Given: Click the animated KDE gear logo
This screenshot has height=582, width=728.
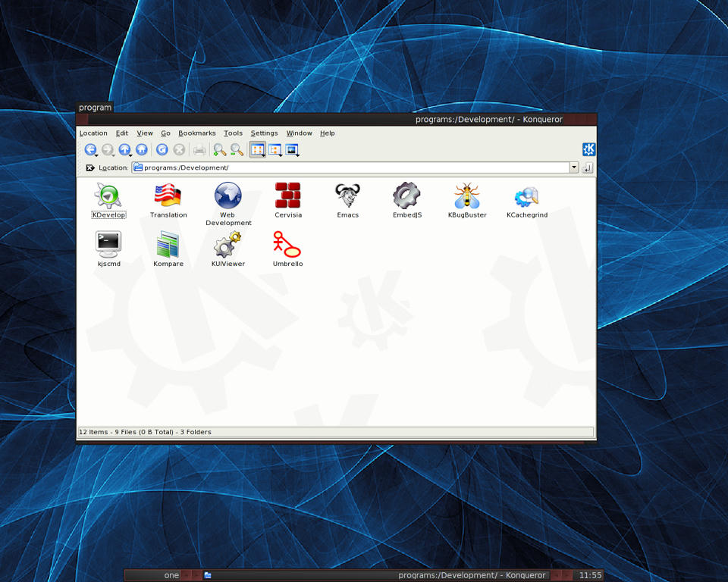Looking at the screenshot, I should [x=588, y=149].
